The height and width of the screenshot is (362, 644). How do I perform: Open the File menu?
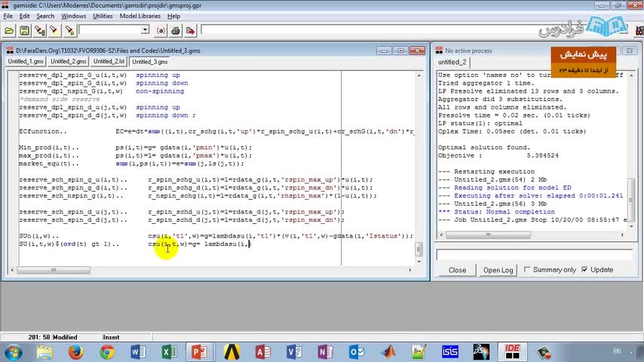pyautogui.click(x=8, y=16)
